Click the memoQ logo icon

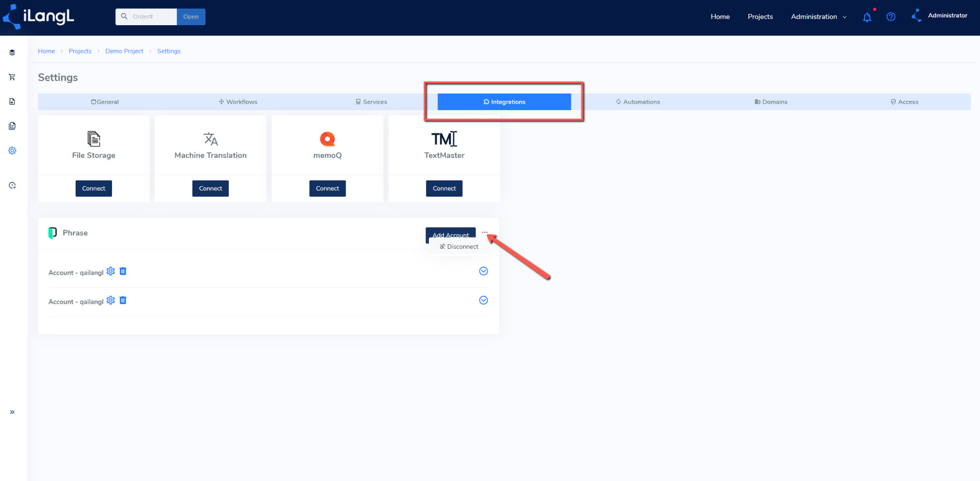(x=328, y=139)
